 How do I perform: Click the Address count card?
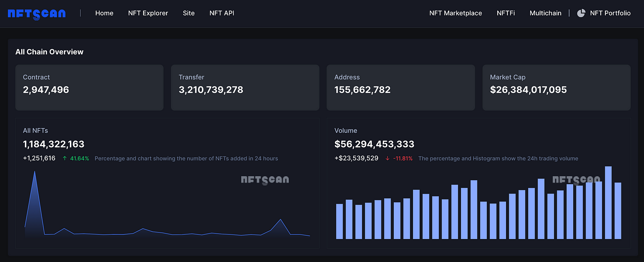coord(401,87)
